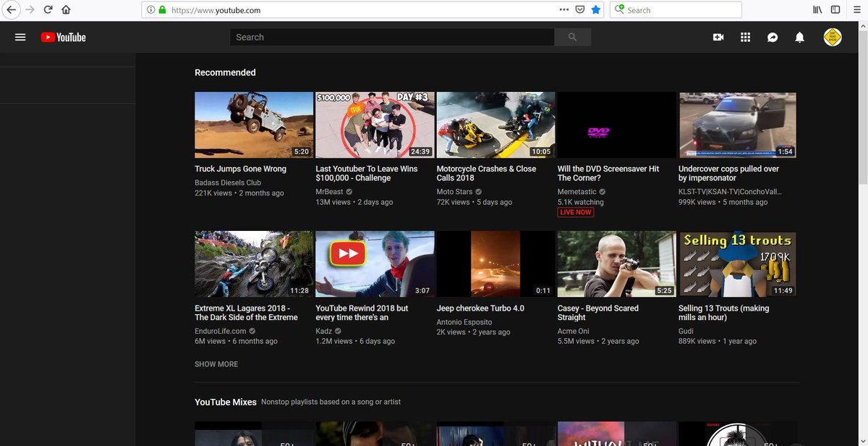Click the browser search engine icon
The height and width of the screenshot is (446, 868).
pos(619,9)
